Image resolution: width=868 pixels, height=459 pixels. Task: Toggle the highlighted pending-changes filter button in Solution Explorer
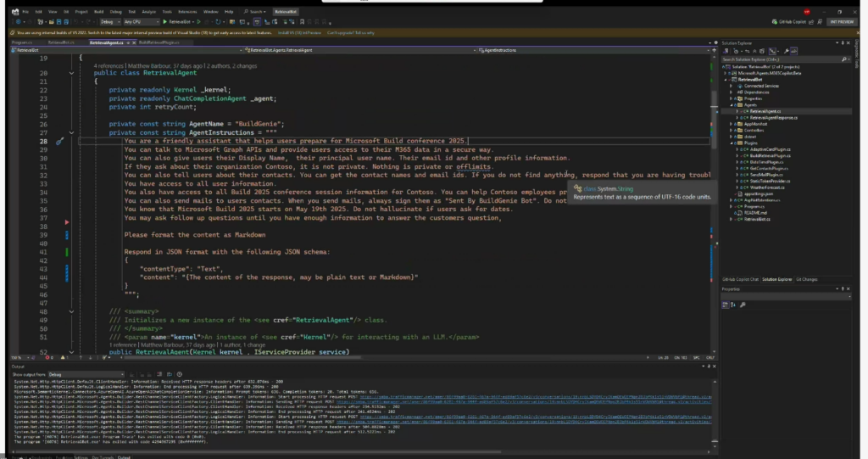(772, 51)
